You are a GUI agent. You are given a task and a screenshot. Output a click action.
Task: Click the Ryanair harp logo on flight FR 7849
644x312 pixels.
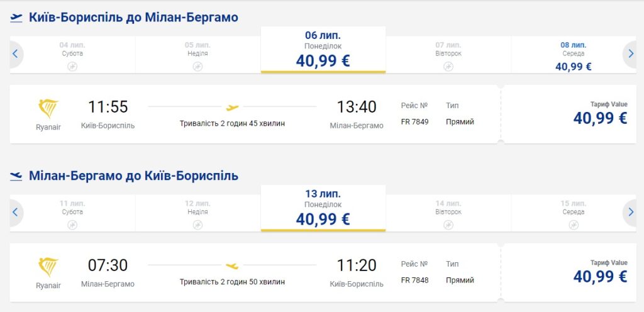tap(48, 109)
